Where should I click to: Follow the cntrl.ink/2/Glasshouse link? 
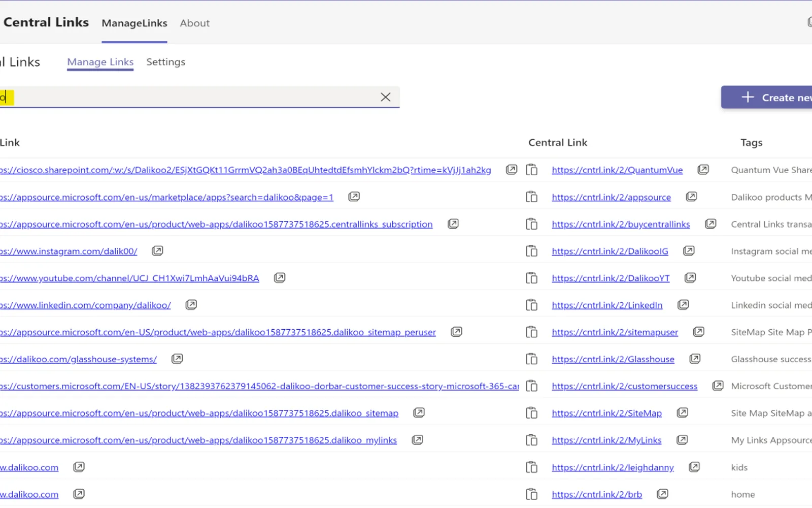(613, 359)
